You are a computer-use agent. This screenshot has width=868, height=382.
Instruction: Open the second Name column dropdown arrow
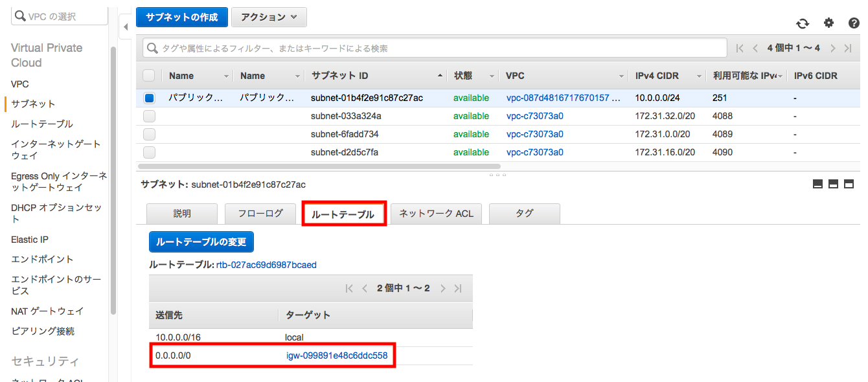click(x=297, y=76)
